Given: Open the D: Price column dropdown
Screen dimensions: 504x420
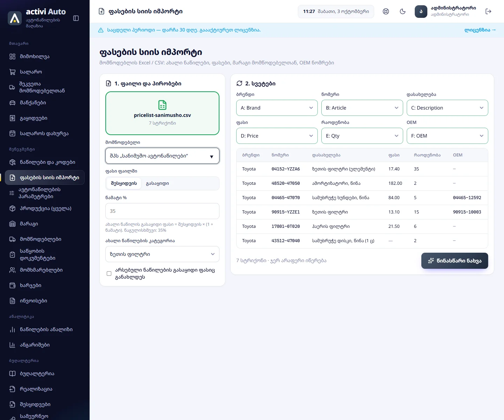Looking at the screenshot, I should (x=277, y=136).
